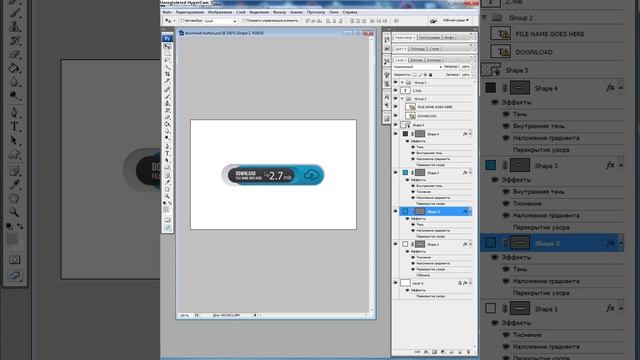Hide the 2.mp text layer in center window
640x360 pixels.
[x=395, y=90]
